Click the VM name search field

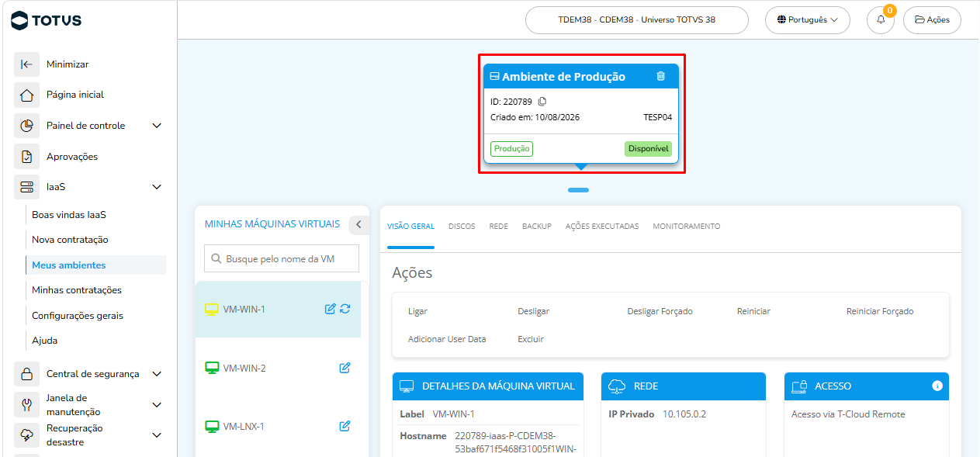pos(282,259)
